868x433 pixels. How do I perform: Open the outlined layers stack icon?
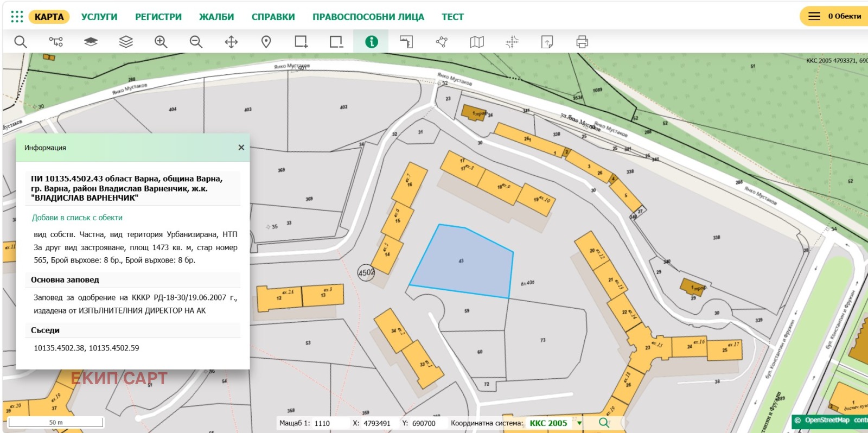pos(126,42)
